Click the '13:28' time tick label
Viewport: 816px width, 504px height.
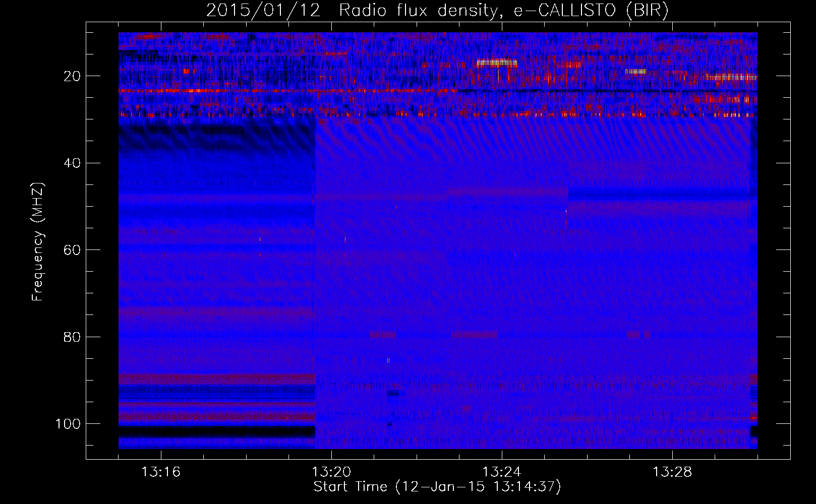[x=672, y=472]
